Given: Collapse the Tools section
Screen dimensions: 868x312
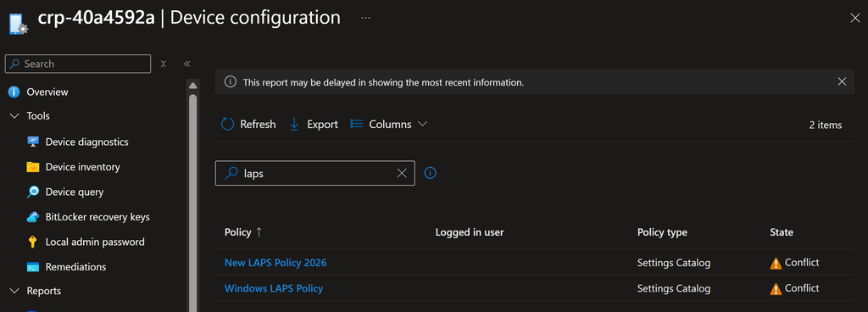Looking at the screenshot, I should point(14,116).
